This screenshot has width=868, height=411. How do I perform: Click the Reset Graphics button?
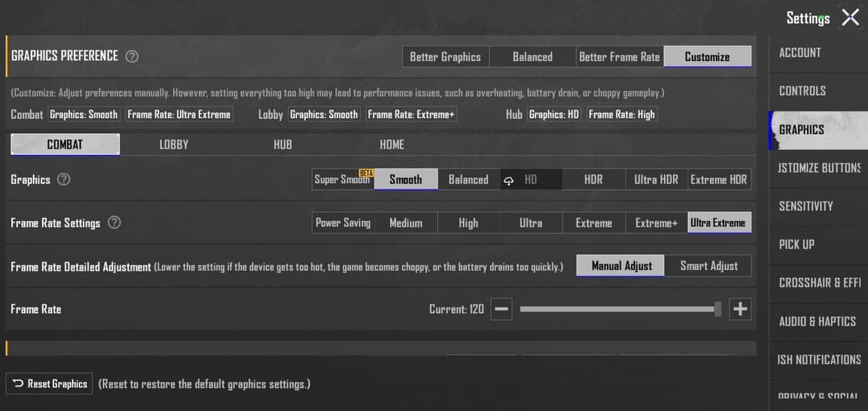(x=50, y=384)
